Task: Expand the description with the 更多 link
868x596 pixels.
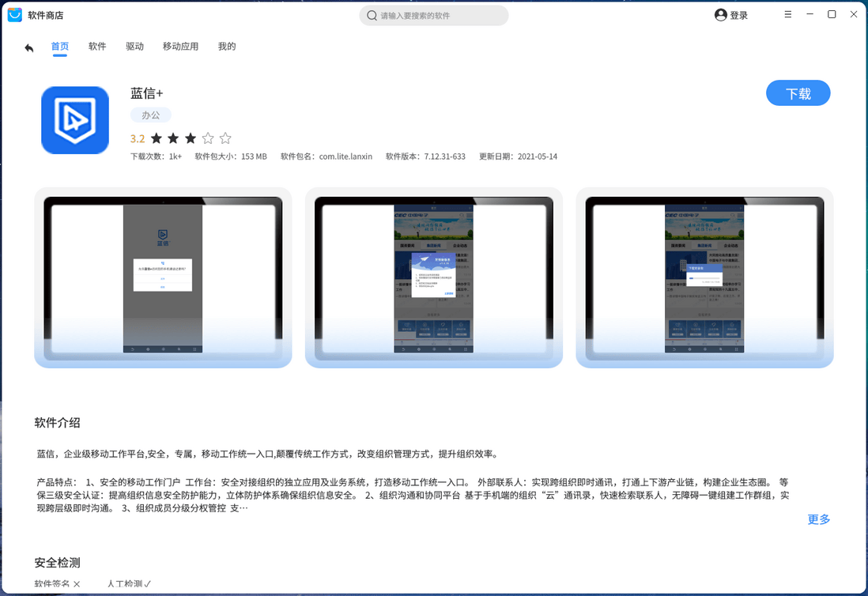Action: click(819, 519)
